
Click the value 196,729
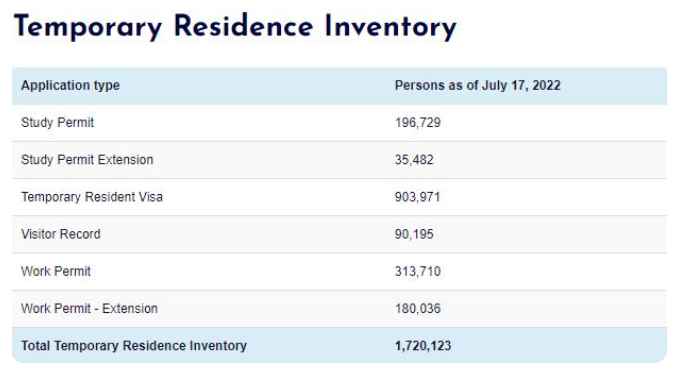click(418, 123)
